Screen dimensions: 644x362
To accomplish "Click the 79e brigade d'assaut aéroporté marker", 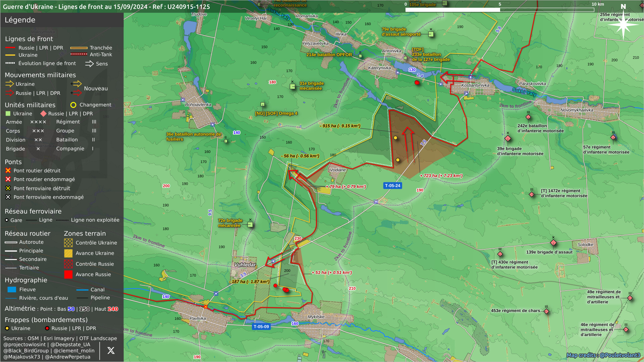I will click(431, 34).
